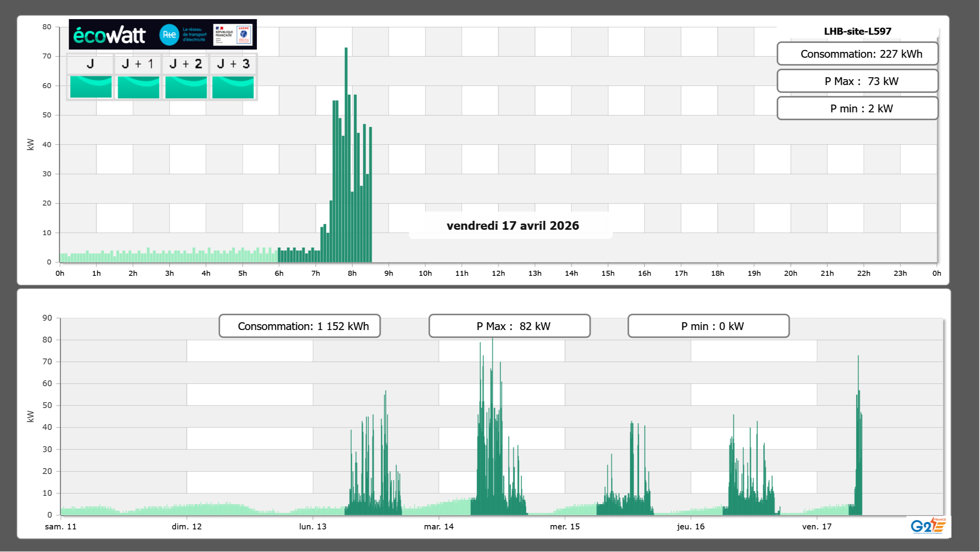Click the green wave icon under J + 3

(x=233, y=87)
